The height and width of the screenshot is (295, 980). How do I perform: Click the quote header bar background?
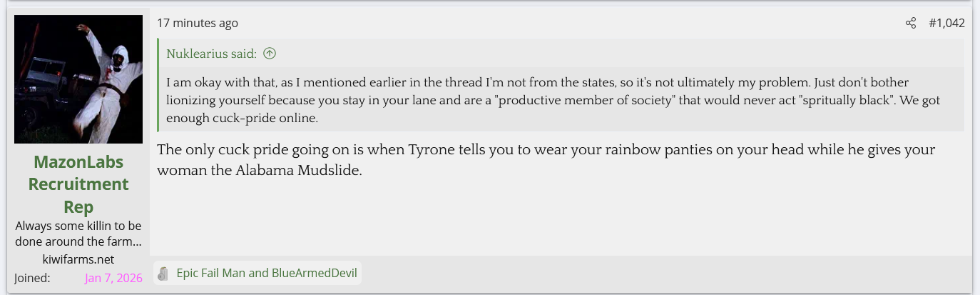613,54
